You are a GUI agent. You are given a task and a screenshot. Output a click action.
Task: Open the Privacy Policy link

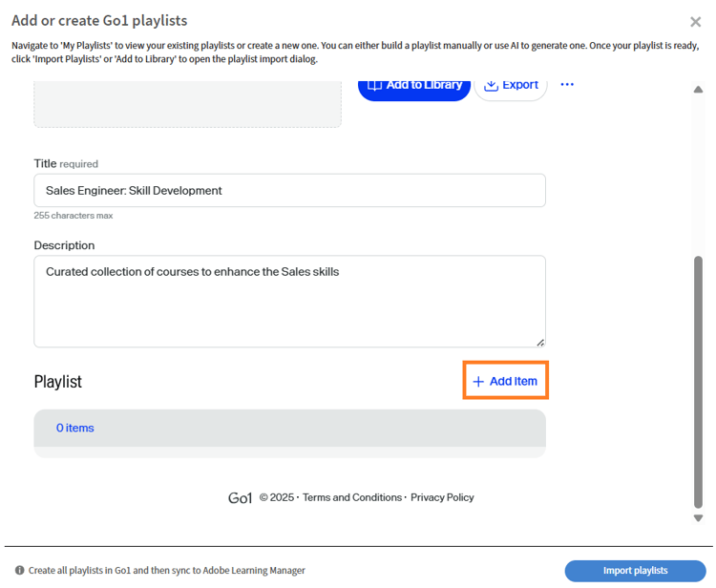coord(442,497)
